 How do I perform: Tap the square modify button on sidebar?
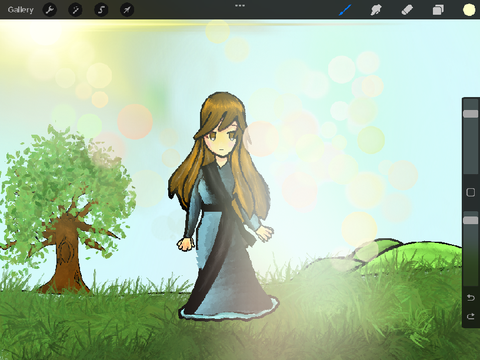pos(471,192)
